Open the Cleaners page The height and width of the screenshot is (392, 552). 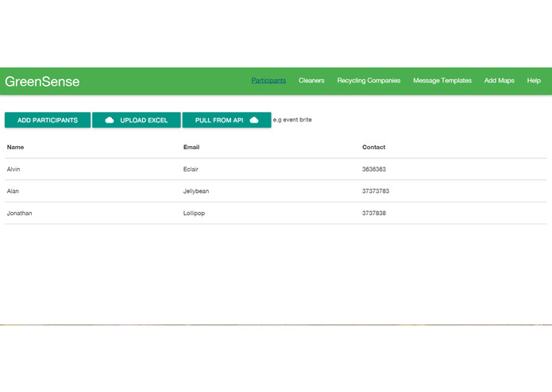(311, 80)
